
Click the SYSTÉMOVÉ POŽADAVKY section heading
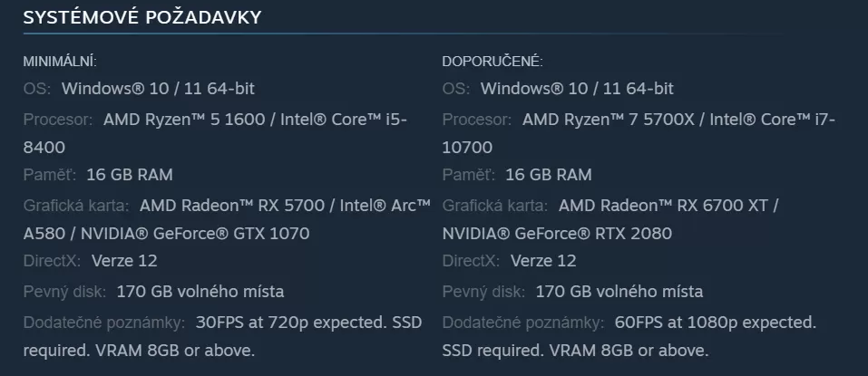[x=142, y=18]
